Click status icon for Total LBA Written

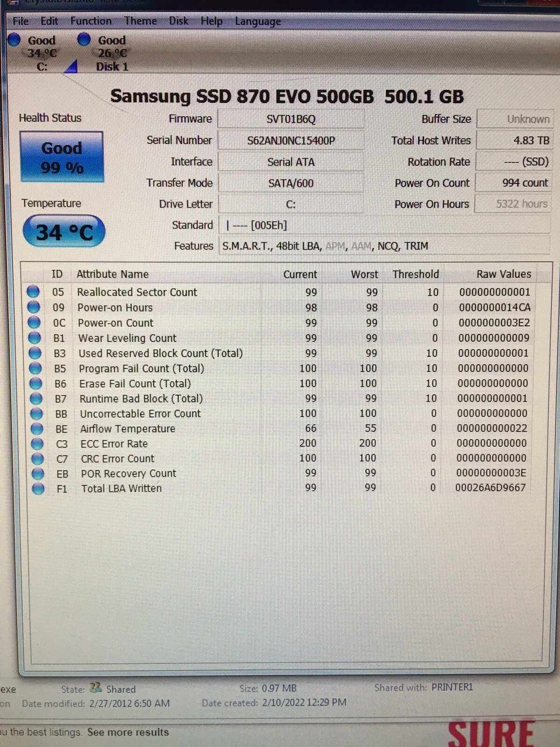pos(38,489)
